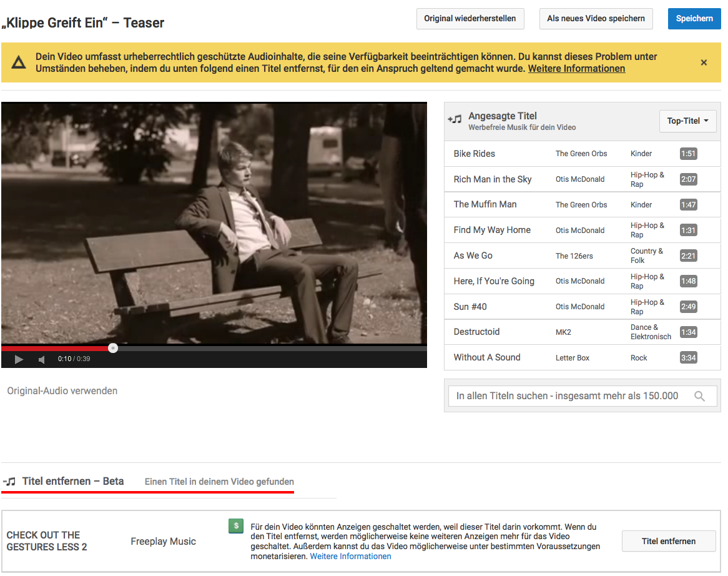Dismiss the yellow copyright warning banner

(704, 62)
